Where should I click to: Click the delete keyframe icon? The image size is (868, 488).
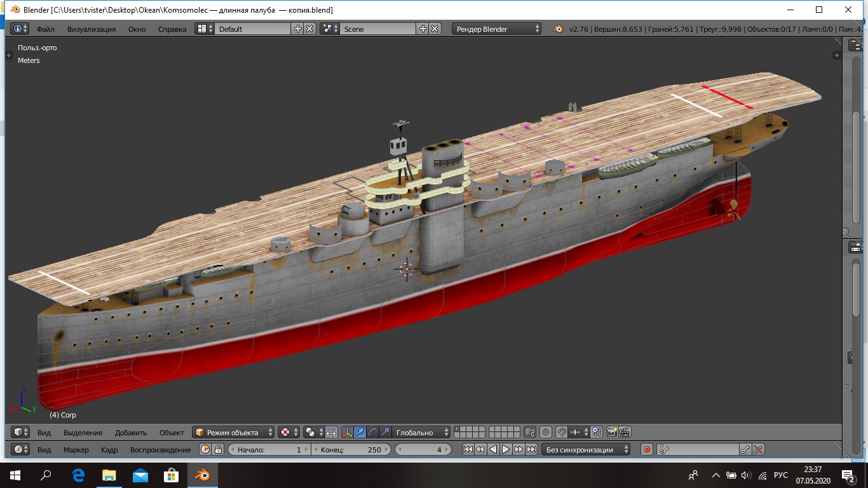[758, 450]
